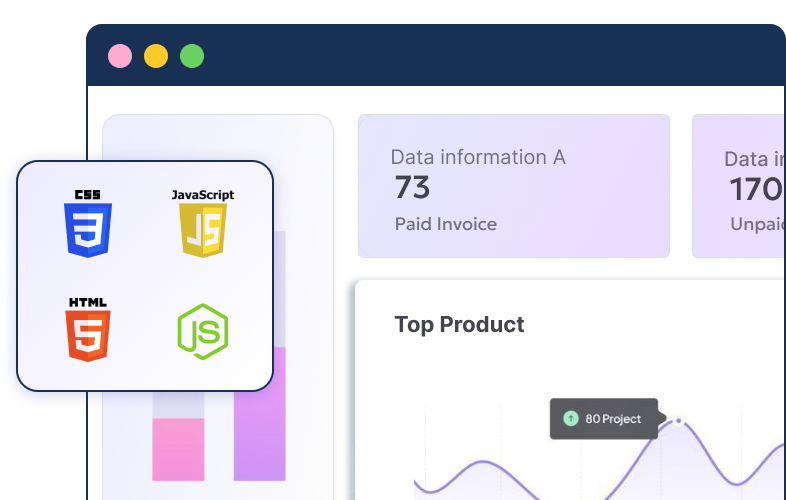The image size is (786, 500).
Task: Open the Data information A card
Action: [x=513, y=186]
